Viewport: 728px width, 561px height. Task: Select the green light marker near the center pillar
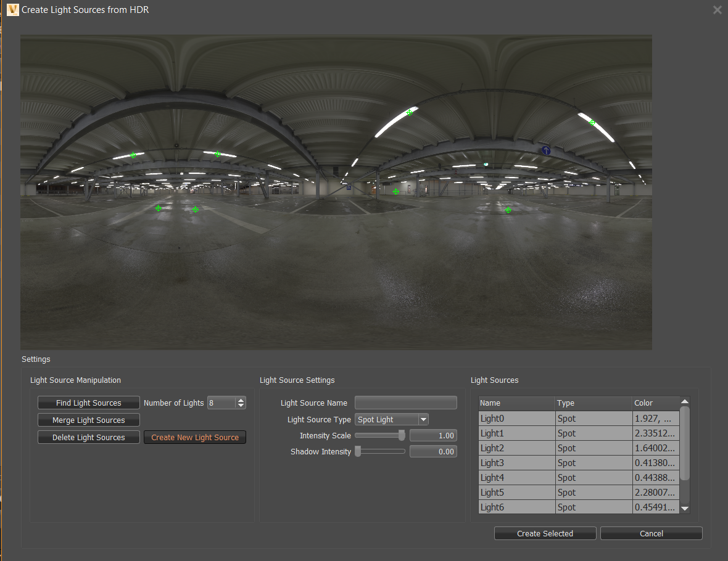[395, 191]
